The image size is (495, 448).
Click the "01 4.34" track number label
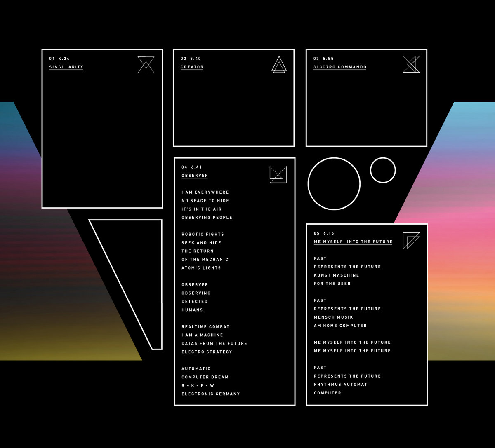pos(59,59)
